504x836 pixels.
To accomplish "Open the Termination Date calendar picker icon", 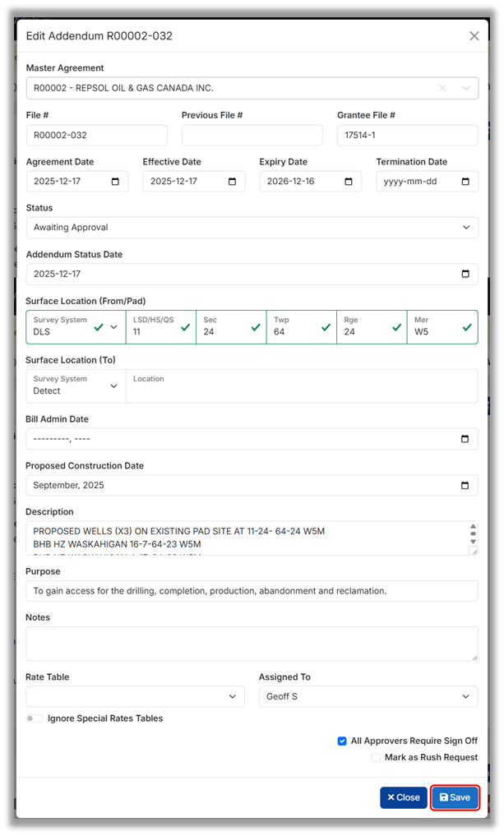I will tap(465, 182).
